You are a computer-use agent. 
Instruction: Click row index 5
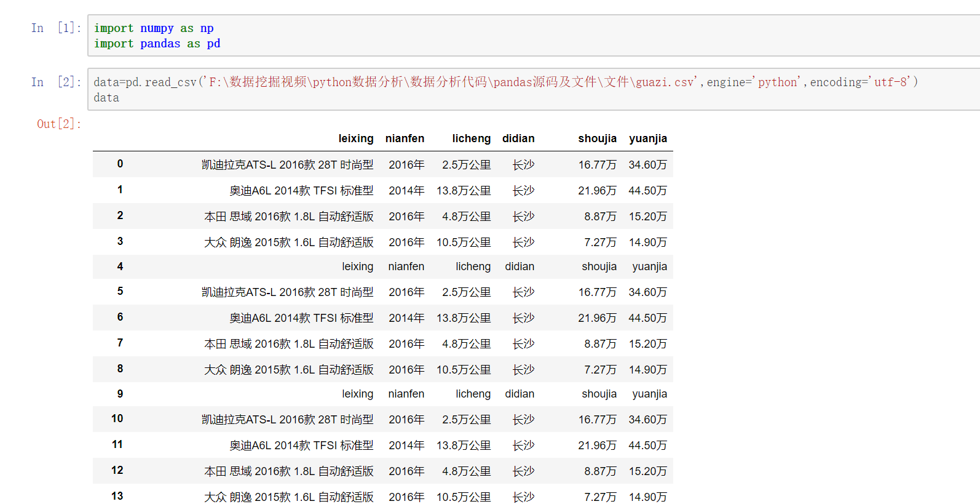pyautogui.click(x=120, y=291)
